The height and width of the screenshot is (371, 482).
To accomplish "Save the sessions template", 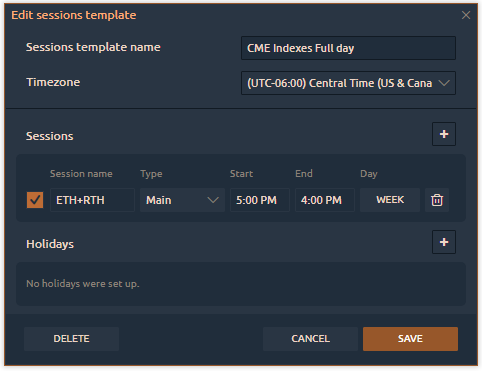I will 410,339.
